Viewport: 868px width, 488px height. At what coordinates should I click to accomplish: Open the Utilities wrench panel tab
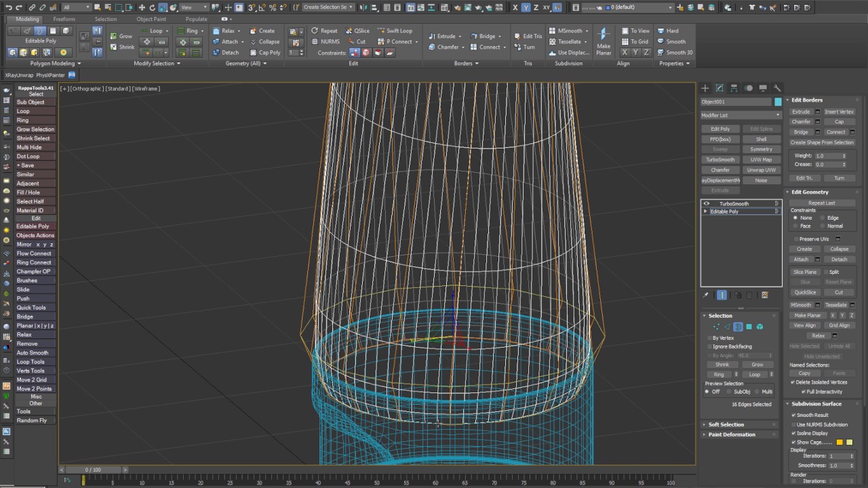click(x=777, y=88)
